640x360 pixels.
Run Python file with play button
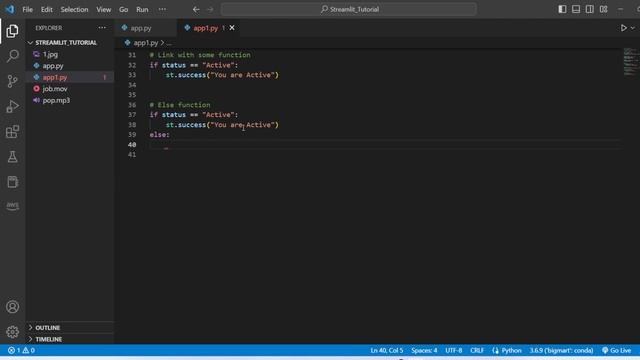tap(623, 28)
